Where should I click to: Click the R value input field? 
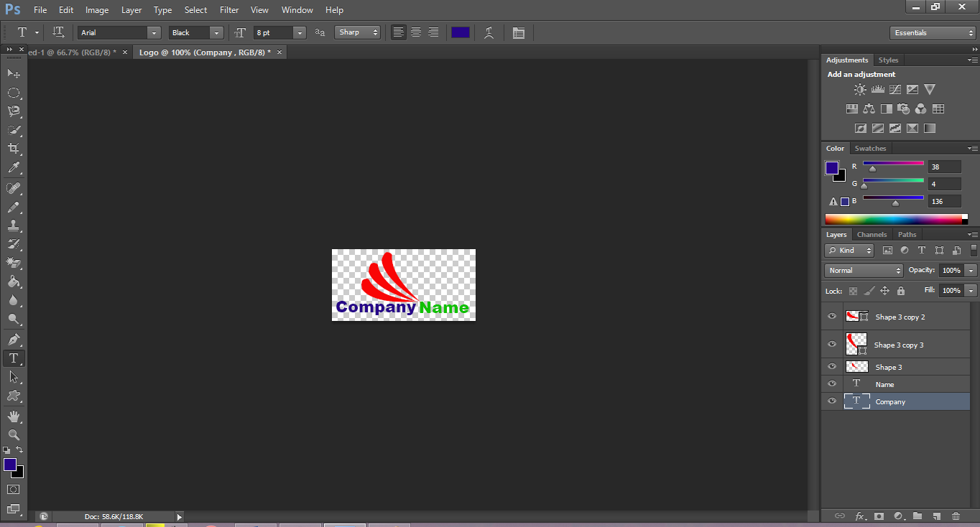click(x=944, y=167)
